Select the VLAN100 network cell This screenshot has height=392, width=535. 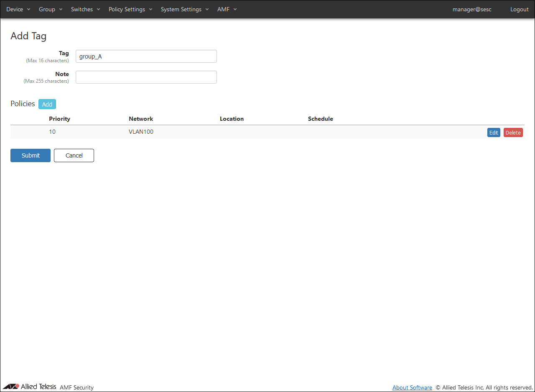(x=141, y=132)
